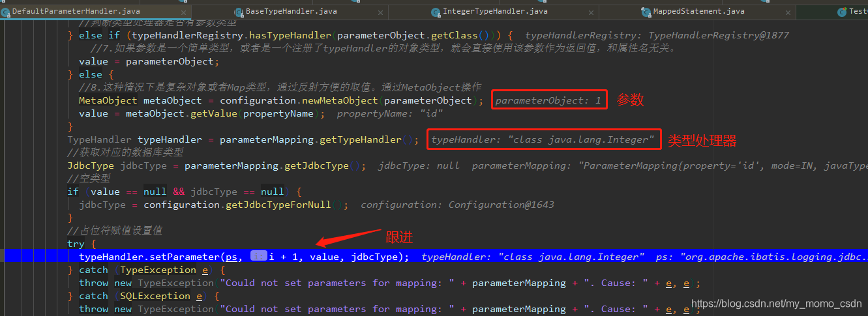Click the MappedStatement.java file icon
This screenshot has height=316, width=868.
point(646,12)
